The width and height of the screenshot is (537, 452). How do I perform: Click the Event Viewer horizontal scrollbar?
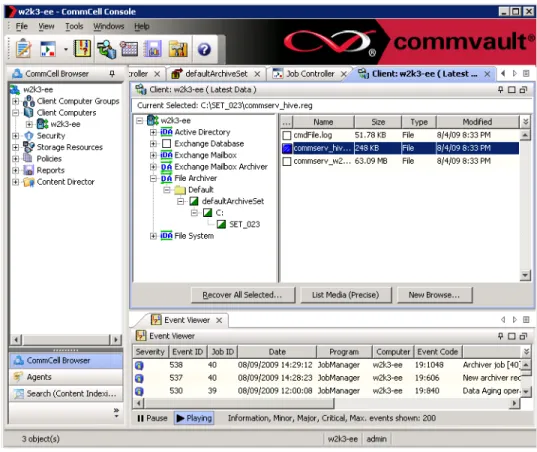click(x=326, y=403)
